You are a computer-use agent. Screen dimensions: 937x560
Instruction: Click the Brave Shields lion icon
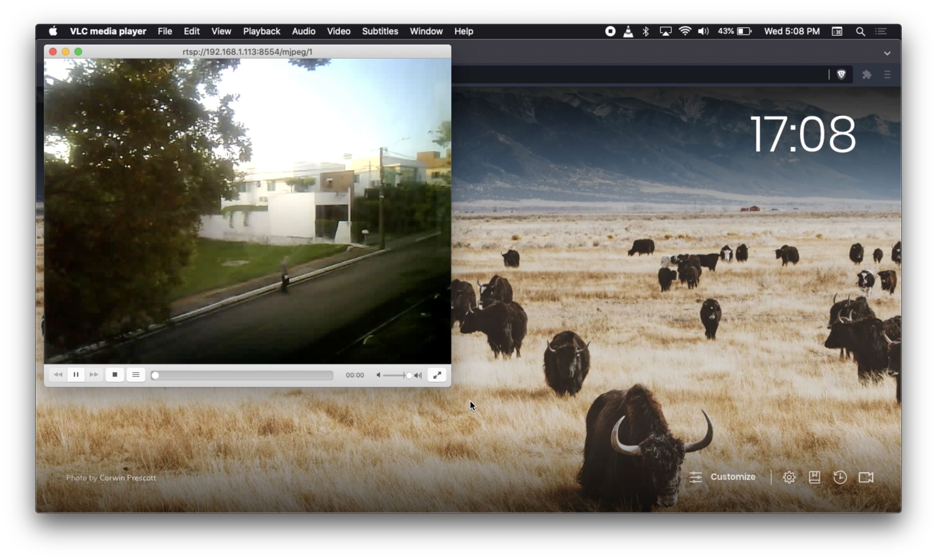pyautogui.click(x=841, y=74)
